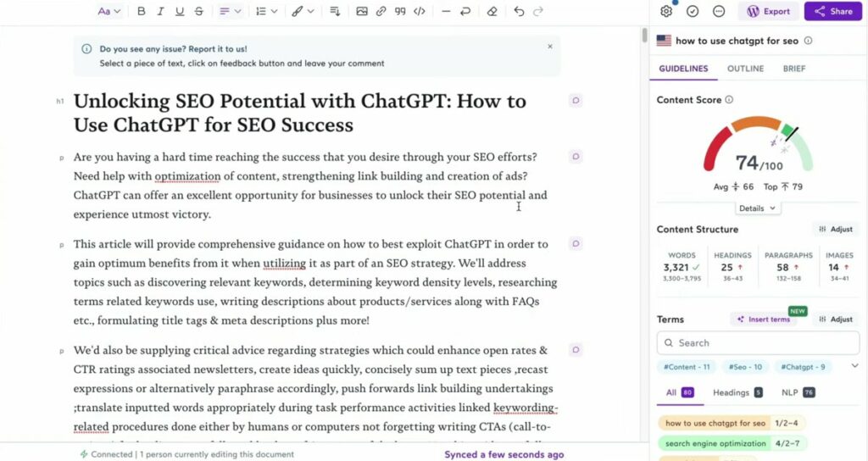The width and height of the screenshot is (868, 461).
Task: Click the HEADINGS 25 count
Action: 732,267
